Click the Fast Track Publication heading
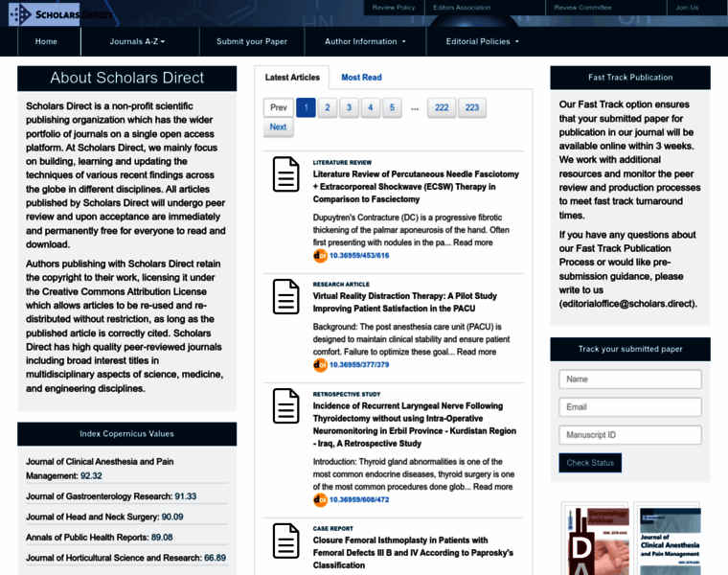 tap(630, 78)
